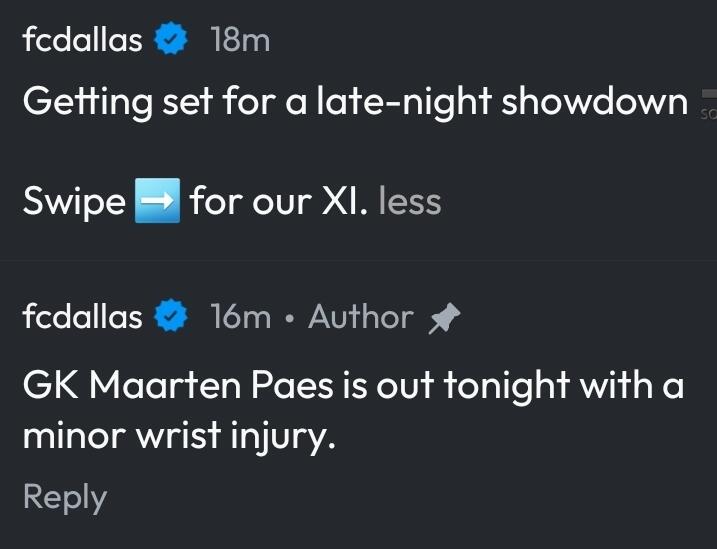Tap the cut-off emoji after showdown
The image size is (717, 549).
coord(707,103)
